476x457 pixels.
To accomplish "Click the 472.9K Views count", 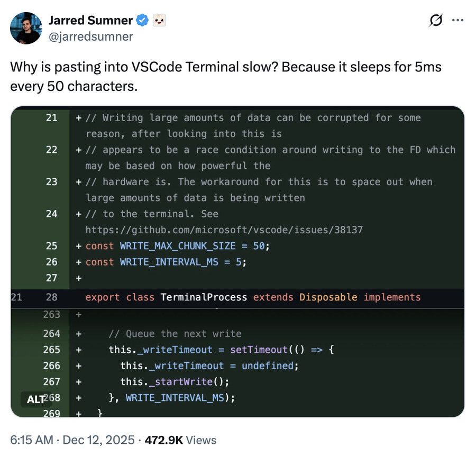I will coord(180,440).
